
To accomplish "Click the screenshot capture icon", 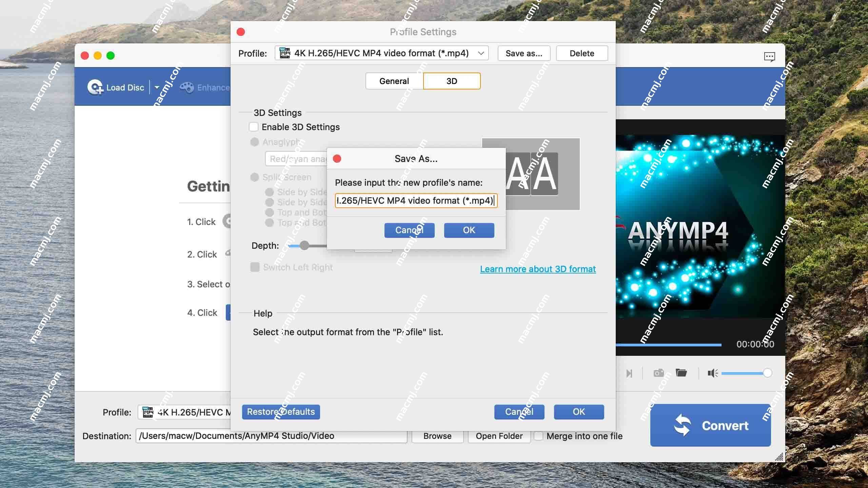I will coord(658,372).
